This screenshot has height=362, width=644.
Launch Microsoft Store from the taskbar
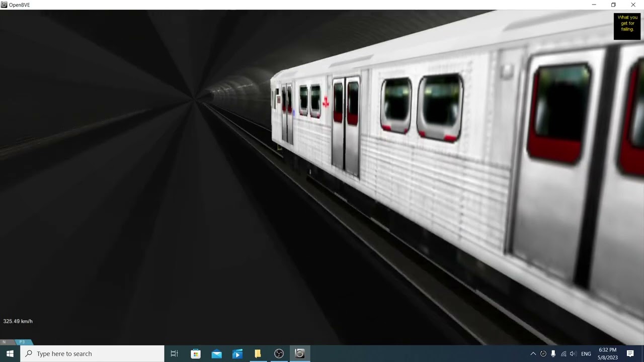pos(196,353)
